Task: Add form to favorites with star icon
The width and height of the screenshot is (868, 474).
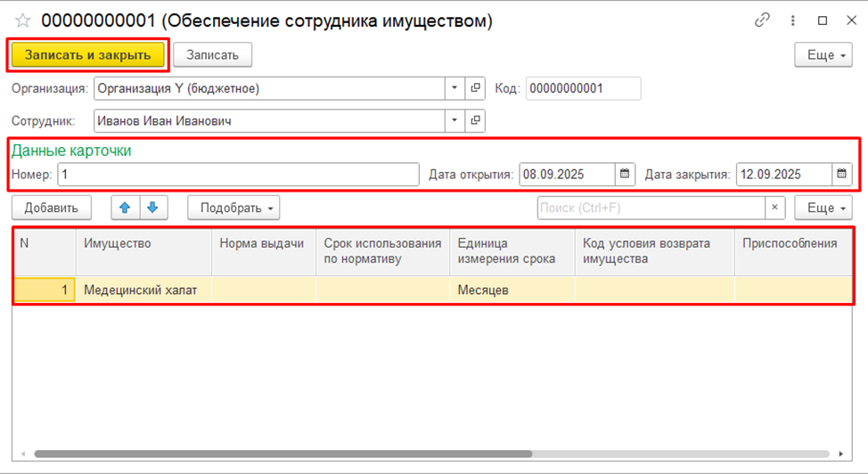Action: coord(22,21)
